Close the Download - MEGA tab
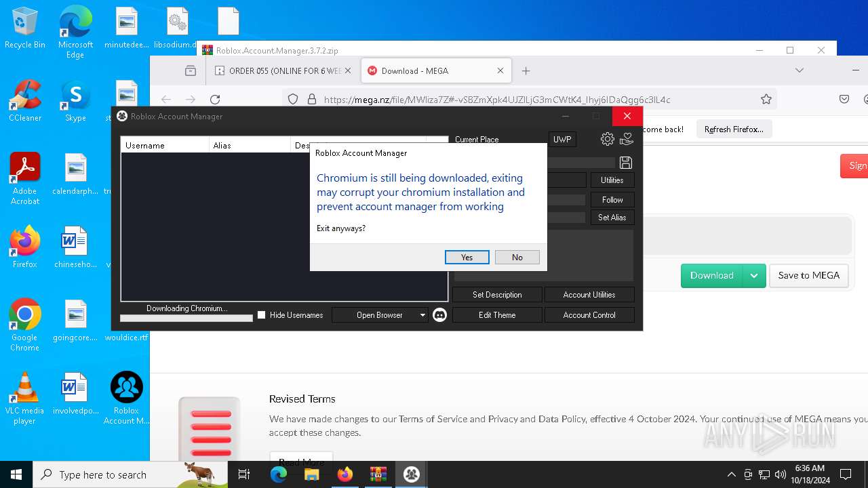This screenshot has width=868, height=488. click(x=500, y=70)
